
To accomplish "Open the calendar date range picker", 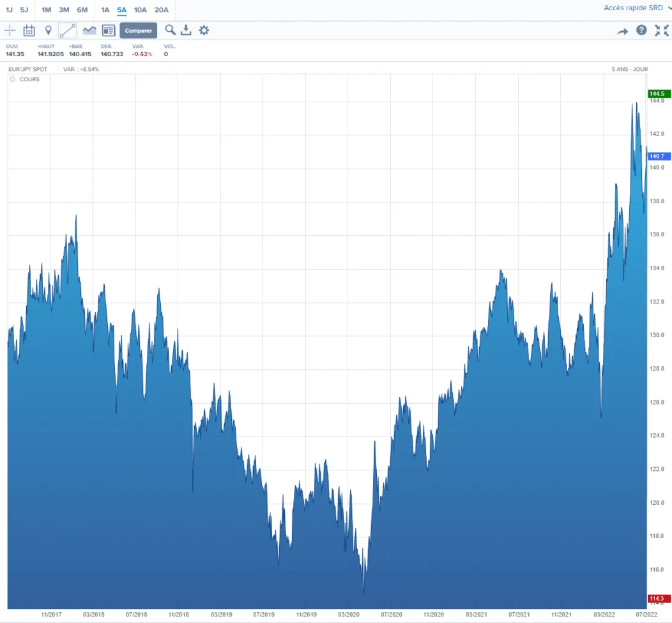I will point(29,30).
